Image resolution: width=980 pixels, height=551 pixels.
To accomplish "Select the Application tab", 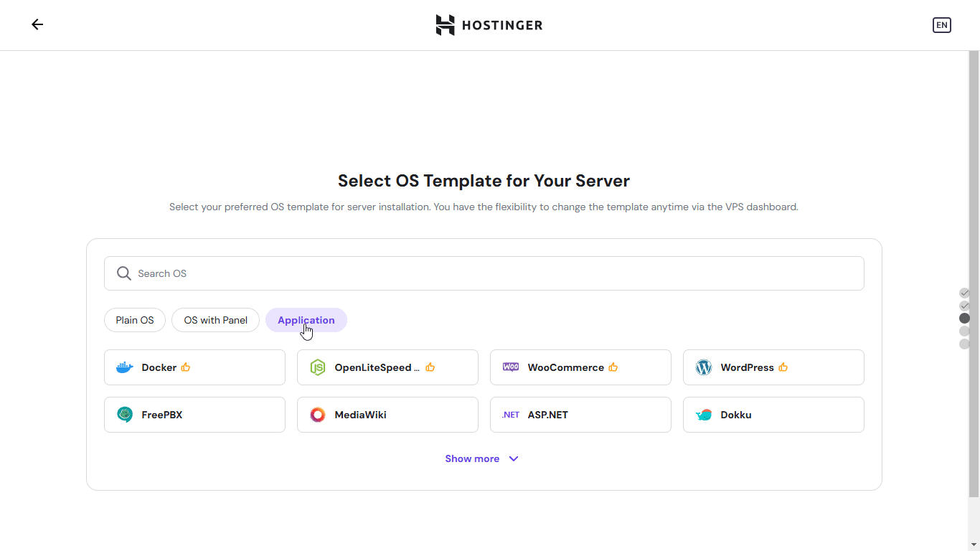I will 306,320.
